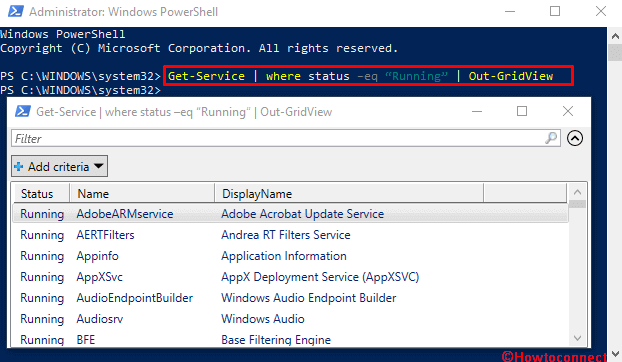Click the Out-GridView command text in console

click(511, 76)
